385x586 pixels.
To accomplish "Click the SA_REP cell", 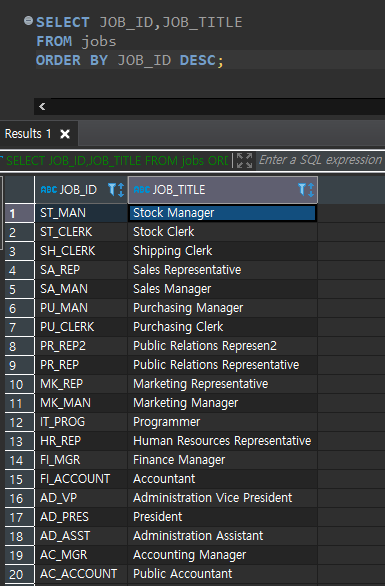I will [81, 270].
